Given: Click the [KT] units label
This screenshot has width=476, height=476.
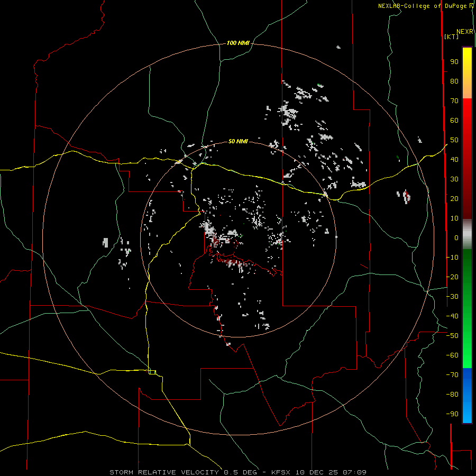Looking at the screenshot, I should click(x=452, y=36).
